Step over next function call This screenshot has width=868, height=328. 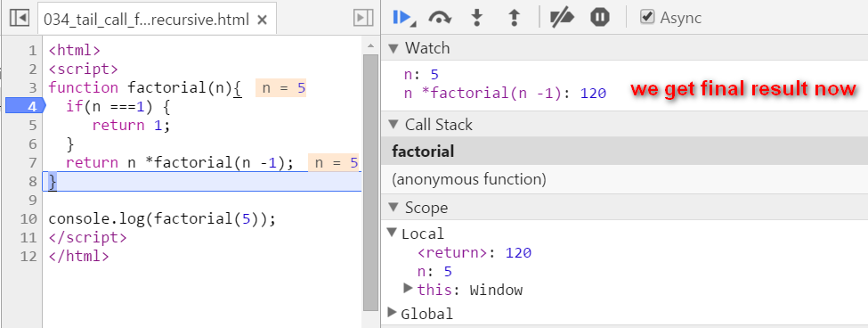[439, 18]
